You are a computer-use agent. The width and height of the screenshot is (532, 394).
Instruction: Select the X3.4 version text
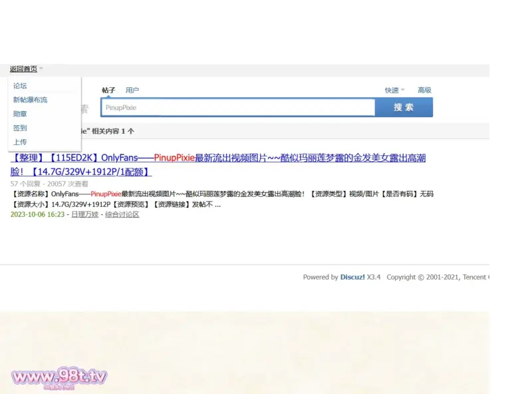point(374,277)
